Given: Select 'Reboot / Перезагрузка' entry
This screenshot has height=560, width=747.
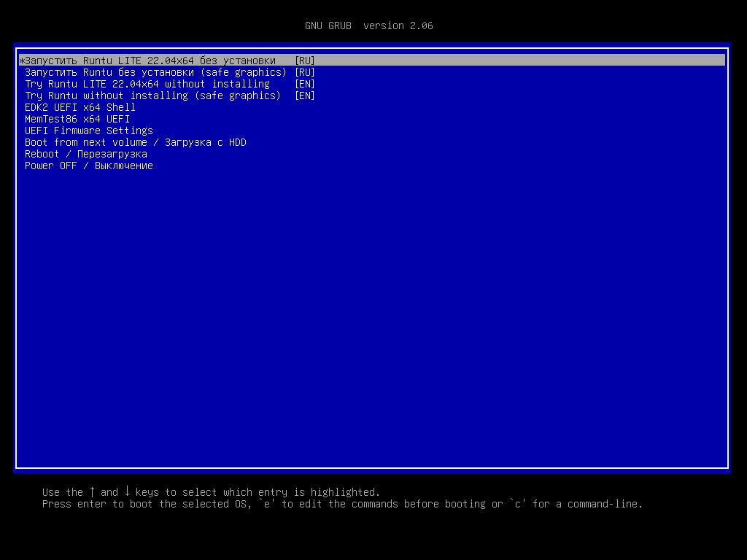Looking at the screenshot, I should click(86, 155).
